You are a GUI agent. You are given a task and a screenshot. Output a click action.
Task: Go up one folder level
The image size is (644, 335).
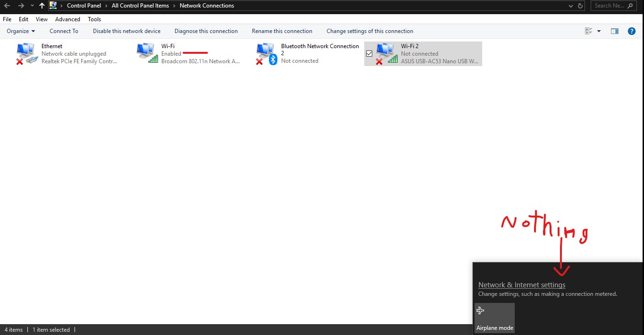coord(42,6)
